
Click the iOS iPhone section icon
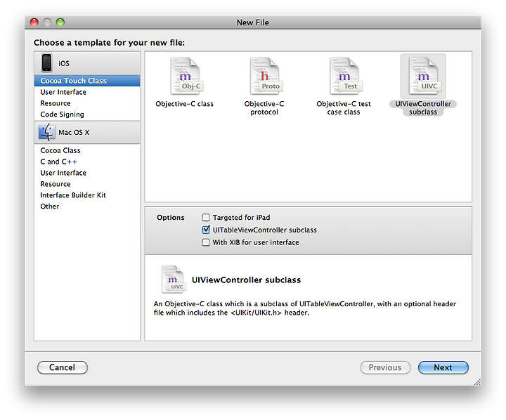click(46, 63)
